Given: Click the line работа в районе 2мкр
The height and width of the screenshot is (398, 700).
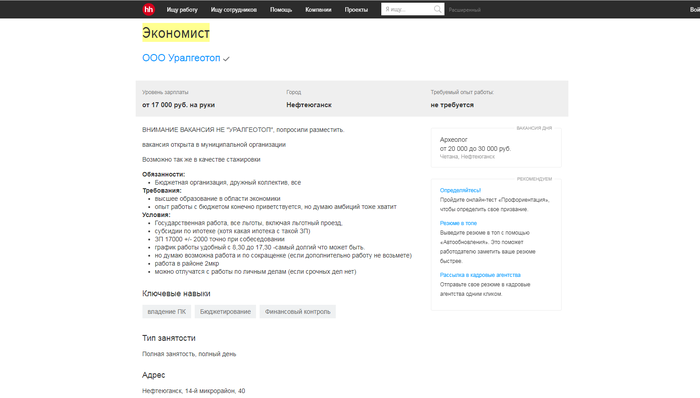Looking at the screenshot, I should 187,263.
